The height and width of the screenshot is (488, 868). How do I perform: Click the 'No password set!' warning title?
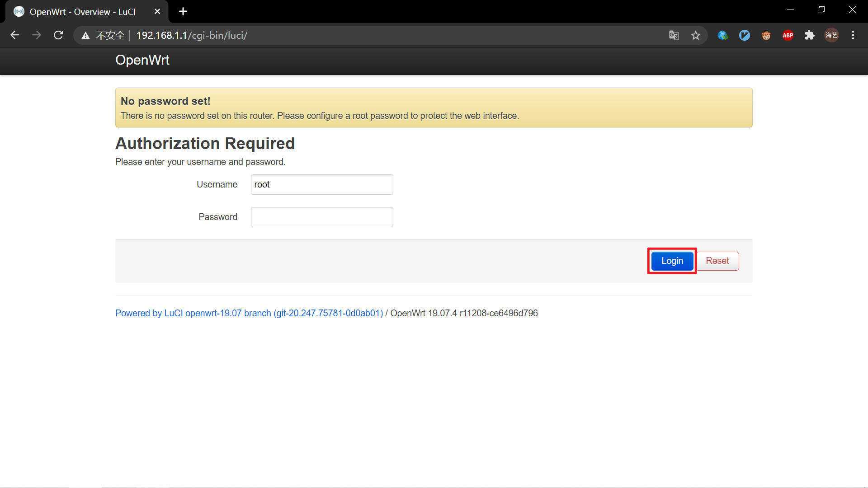click(165, 101)
